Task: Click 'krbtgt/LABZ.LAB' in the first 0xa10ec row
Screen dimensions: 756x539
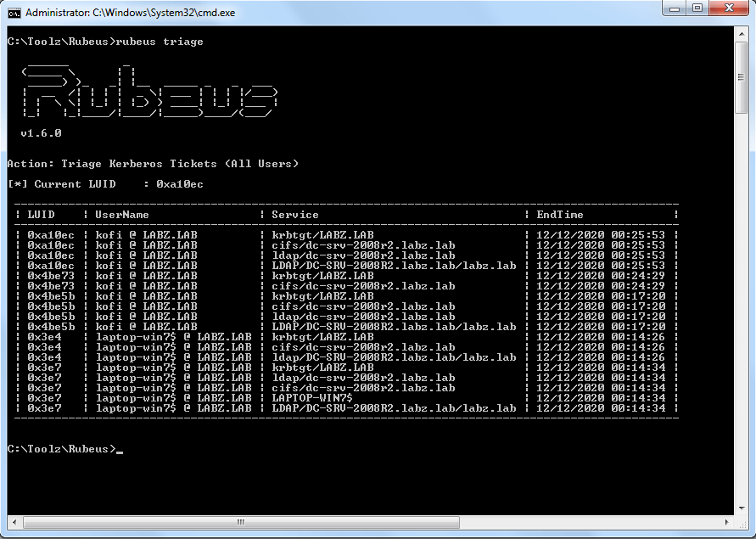Action: coord(322,235)
